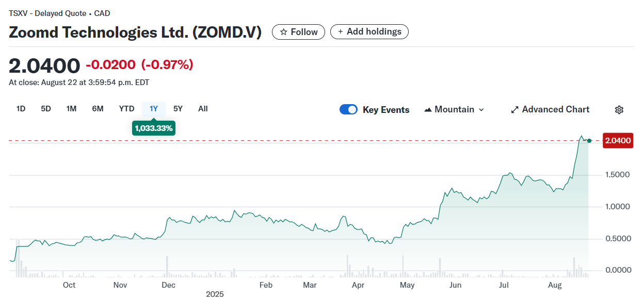The image size is (644, 298).
Task: Click the expand arrows icon beside Advanced Chart
Action: pyautogui.click(x=514, y=110)
